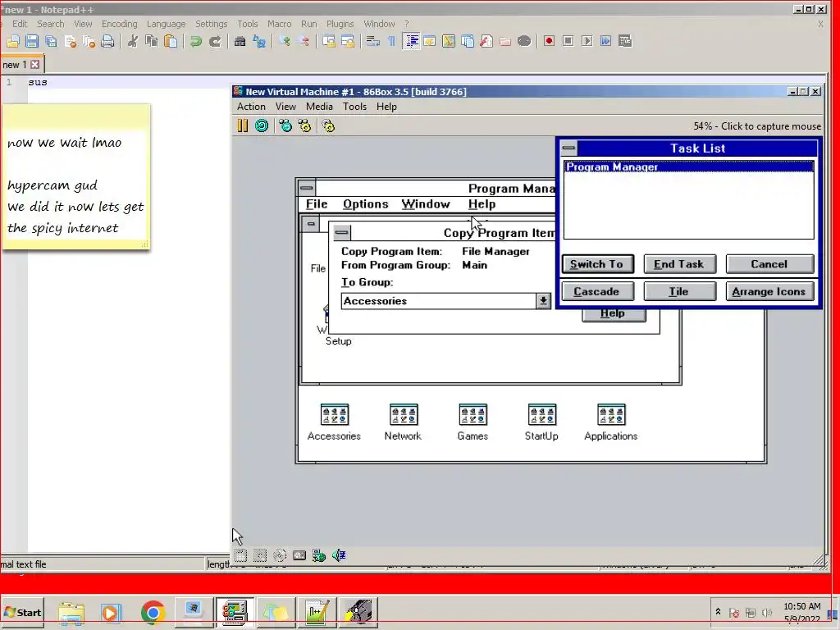This screenshot has width=840, height=630.
Task: Open Chrome from the taskbar
Action: coord(153,612)
